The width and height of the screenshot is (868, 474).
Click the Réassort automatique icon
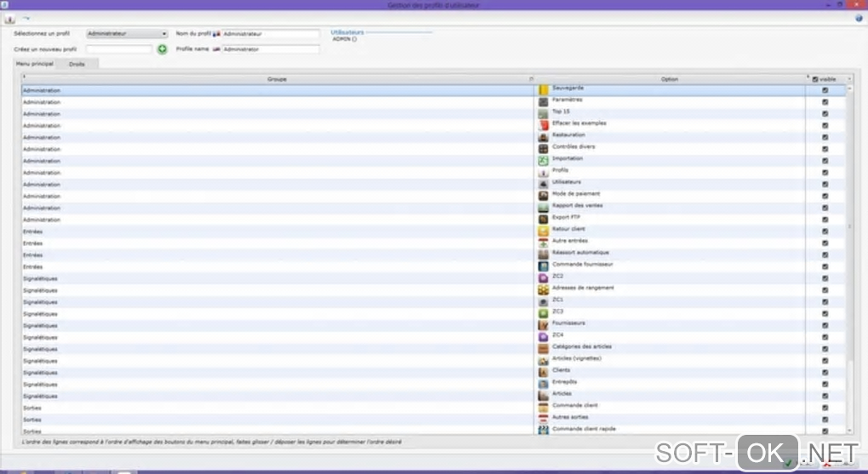(x=543, y=254)
